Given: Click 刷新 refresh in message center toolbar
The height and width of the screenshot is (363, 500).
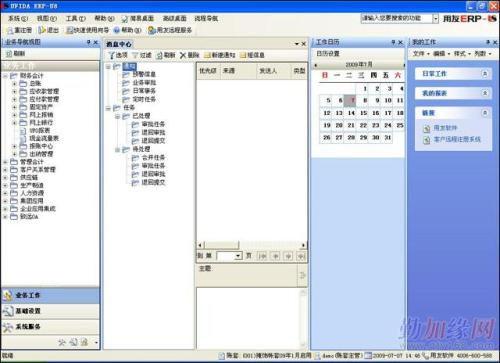Looking at the screenshot, I should pos(165,55).
